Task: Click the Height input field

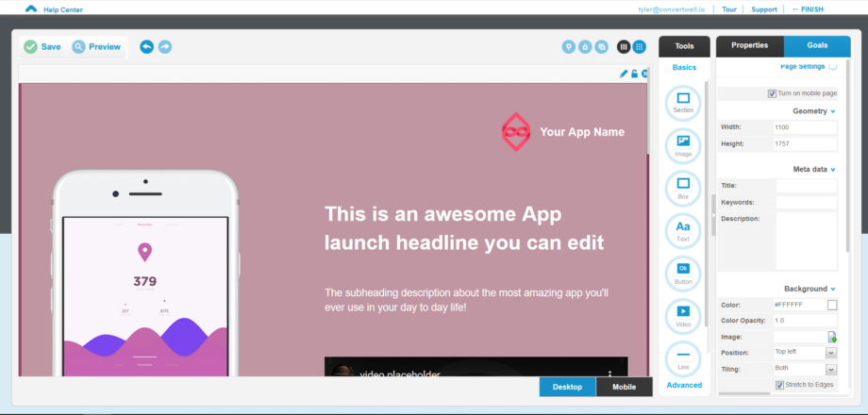Action: pyautogui.click(x=806, y=144)
